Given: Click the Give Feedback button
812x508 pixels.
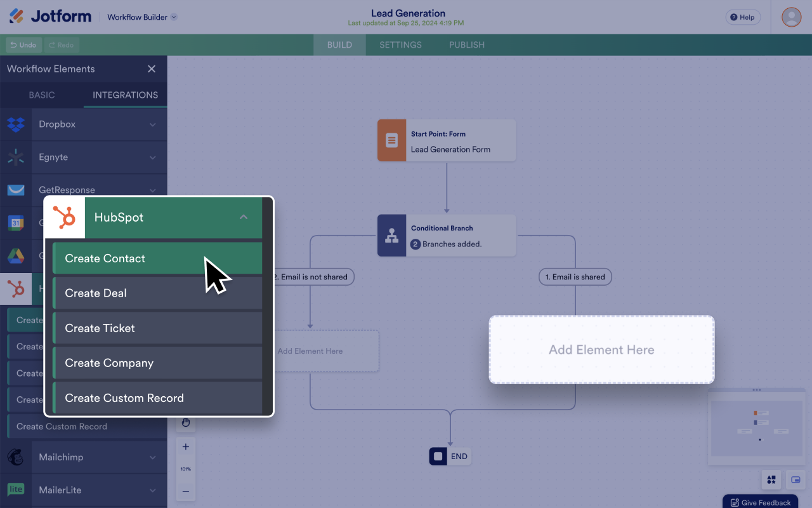Looking at the screenshot, I should [x=761, y=502].
